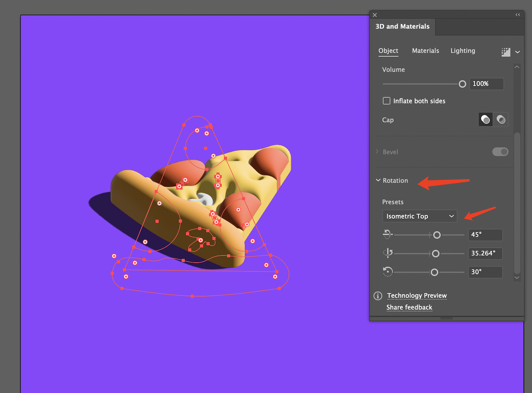
Task: Expand the Bevel section
Action: click(378, 152)
